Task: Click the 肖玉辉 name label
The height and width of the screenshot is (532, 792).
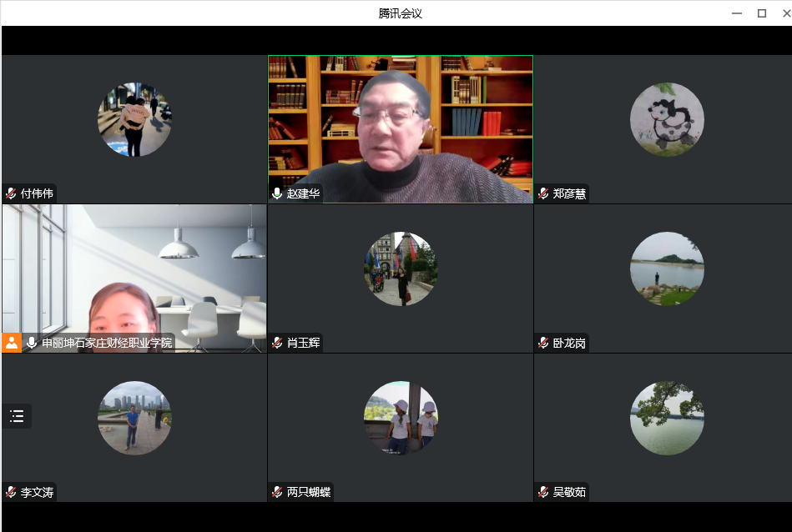Action: pos(303,343)
